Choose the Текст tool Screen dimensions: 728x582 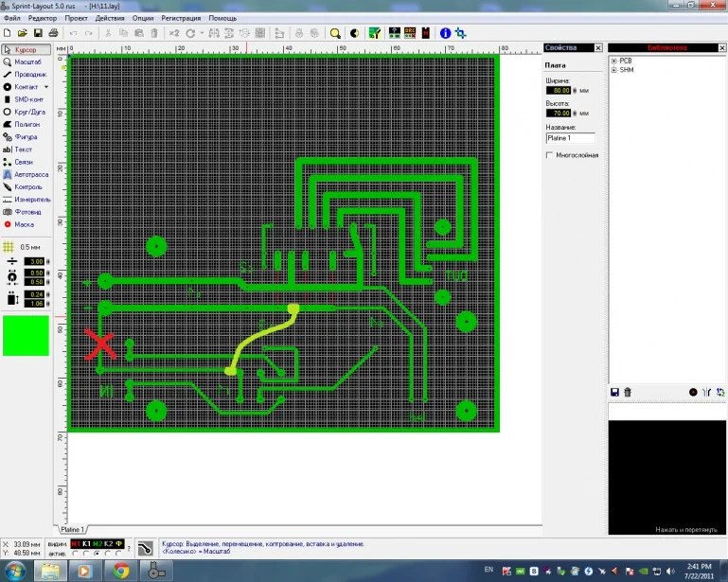[x=25, y=150]
